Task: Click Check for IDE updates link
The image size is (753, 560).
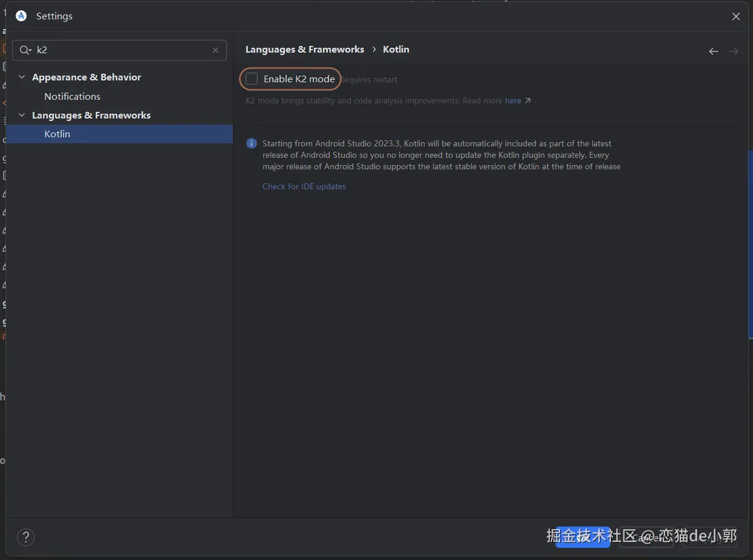Action: (x=304, y=186)
